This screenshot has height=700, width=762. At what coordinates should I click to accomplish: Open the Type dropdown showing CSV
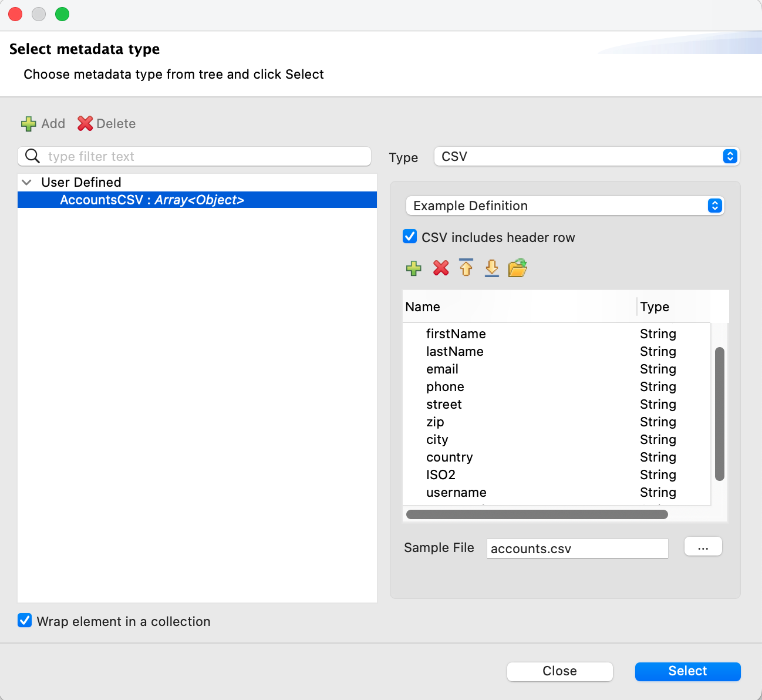tap(729, 156)
